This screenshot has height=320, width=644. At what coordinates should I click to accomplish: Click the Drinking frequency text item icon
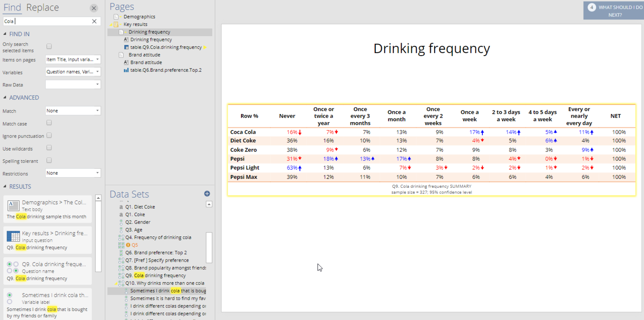coord(126,40)
